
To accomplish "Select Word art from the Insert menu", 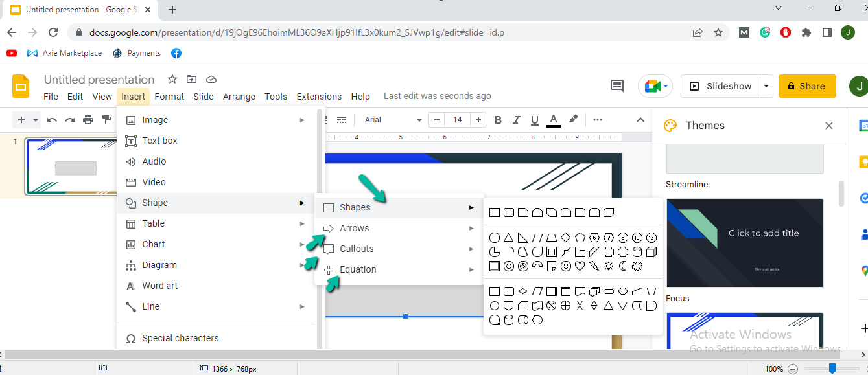I will 159,286.
